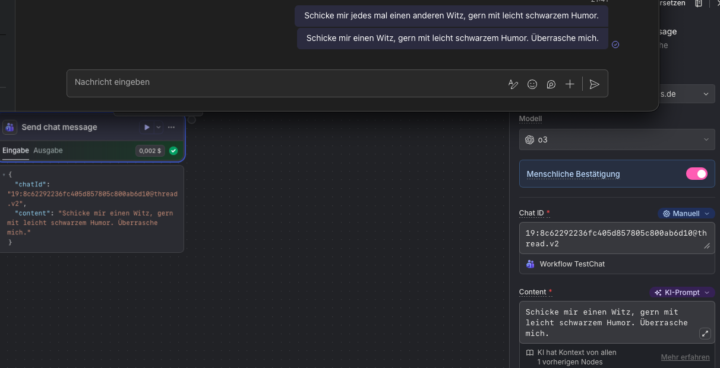Click the "content" key in the JSON viewer
The height and width of the screenshot is (368, 720).
pos(34,213)
